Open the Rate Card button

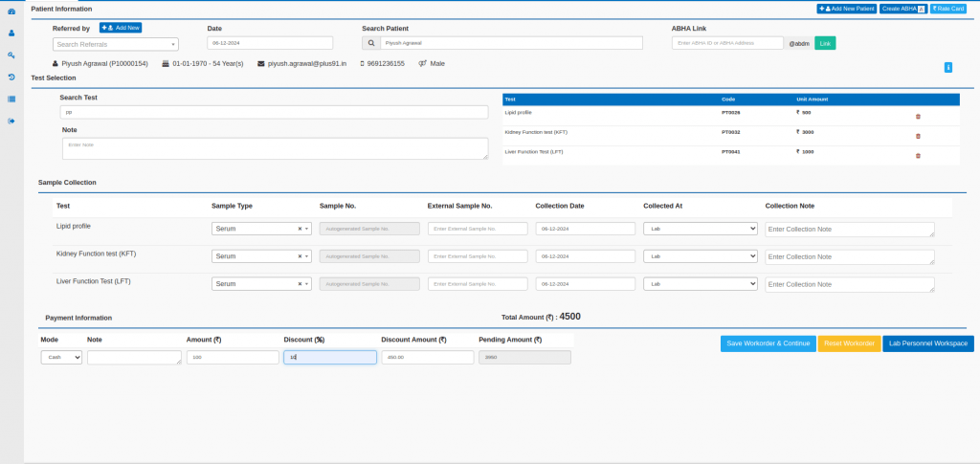click(947, 9)
